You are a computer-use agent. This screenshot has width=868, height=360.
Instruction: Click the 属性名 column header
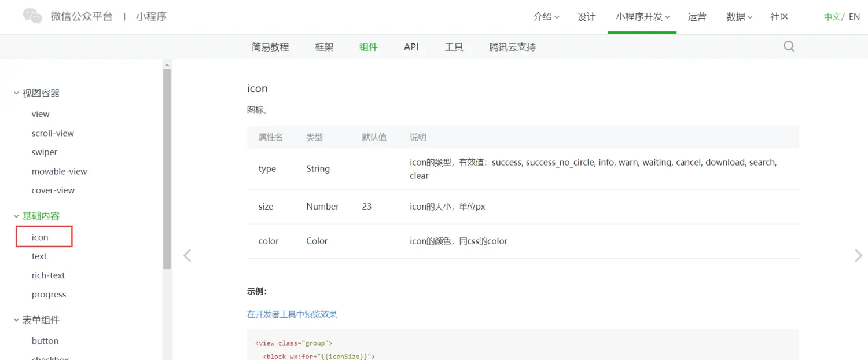coord(270,137)
